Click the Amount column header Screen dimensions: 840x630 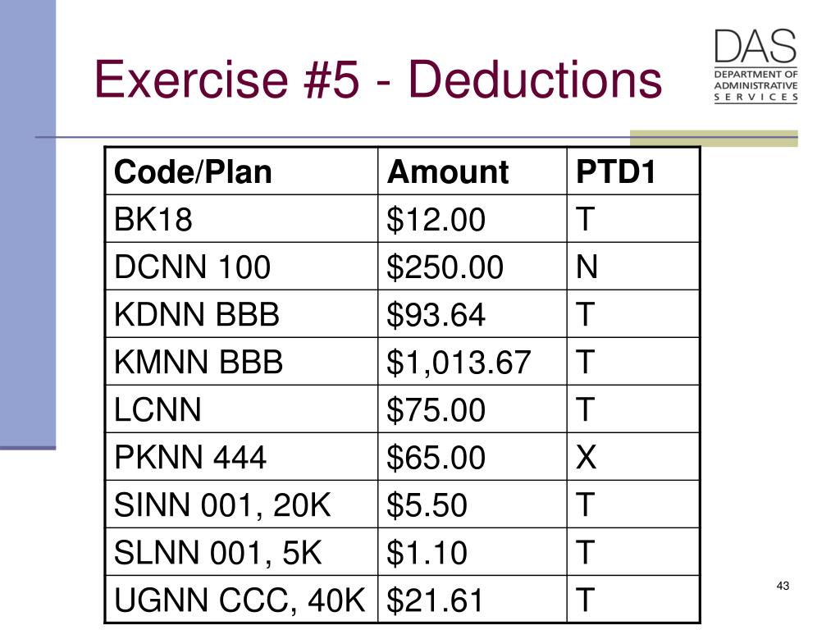point(472,171)
